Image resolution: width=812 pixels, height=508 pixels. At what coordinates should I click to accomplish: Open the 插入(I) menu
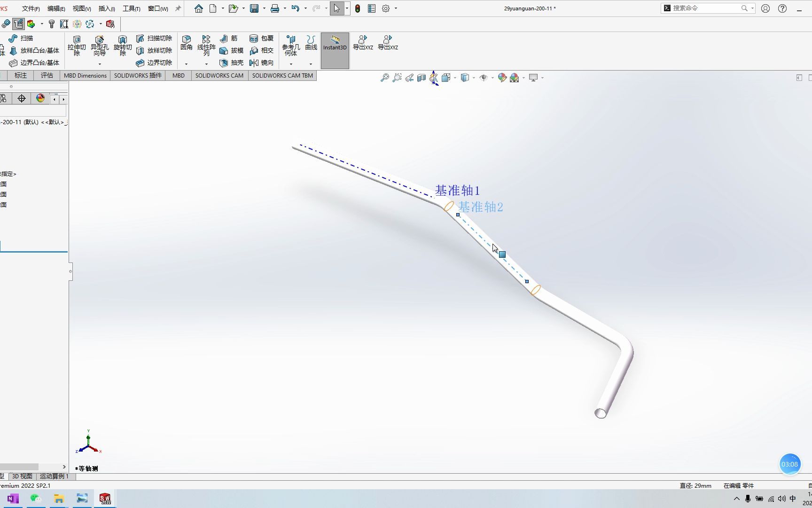click(x=106, y=8)
